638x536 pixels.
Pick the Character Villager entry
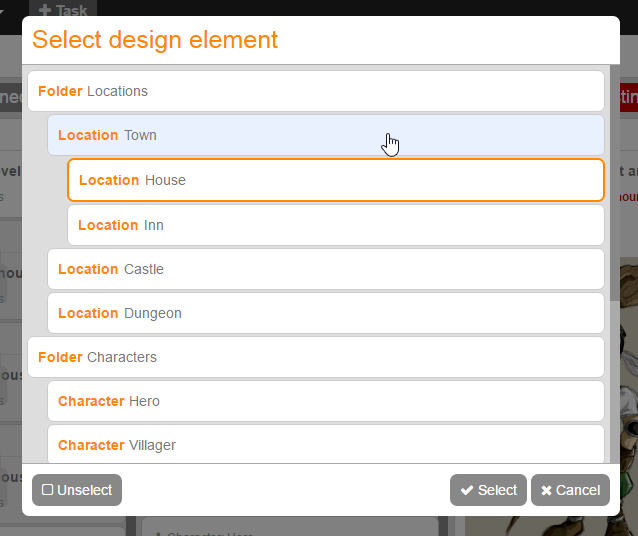[x=325, y=445]
